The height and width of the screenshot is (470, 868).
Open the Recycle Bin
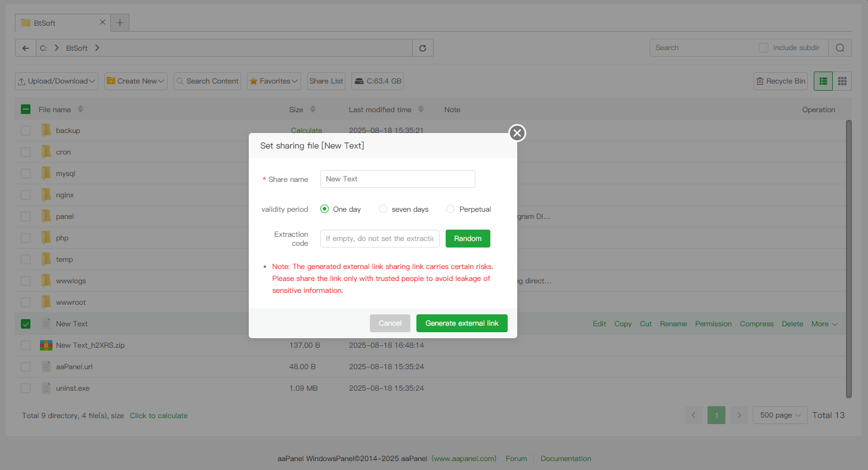pyautogui.click(x=780, y=81)
